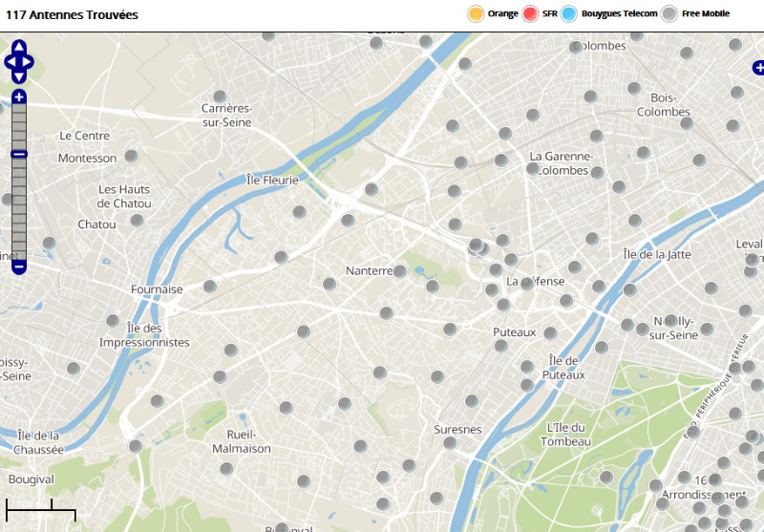Image resolution: width=764 pixels, height=532 pixels.
Task: Select antenna marker near Montesson label
Action: pyautogui.click(x=131, y=157)
